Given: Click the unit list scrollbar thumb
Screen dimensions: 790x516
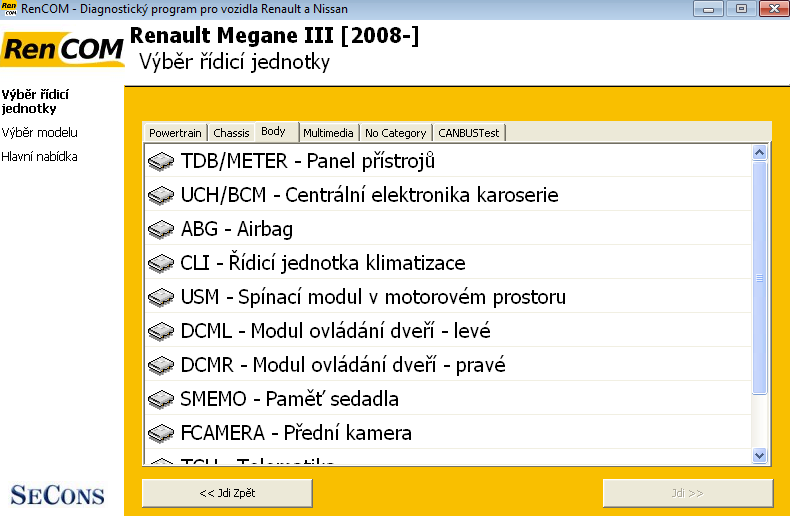Looking at the screenshot, I should tap(760, 278).
